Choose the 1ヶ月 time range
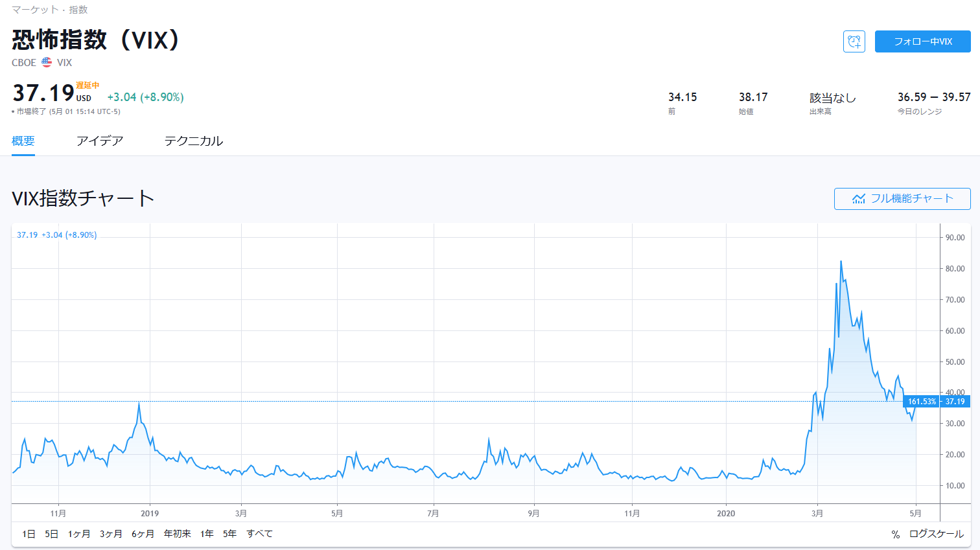 point(79,534)
